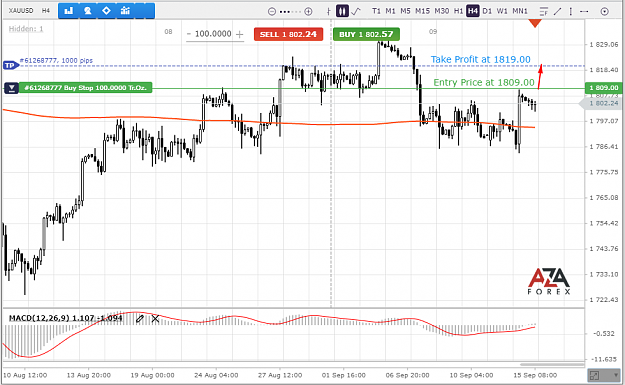The image size is (625, 385).
Task: Click the TP take-profit line marker
Action: click(10, 65)
